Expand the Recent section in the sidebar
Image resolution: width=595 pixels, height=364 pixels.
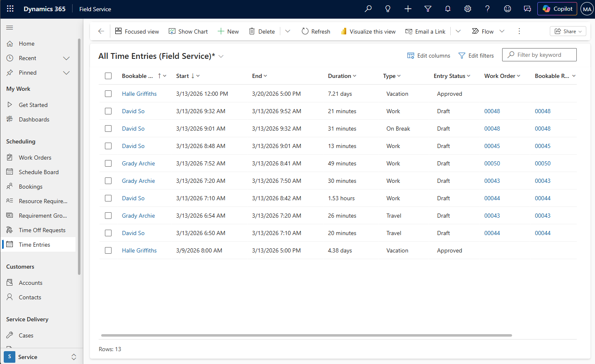tap(66, 58)
